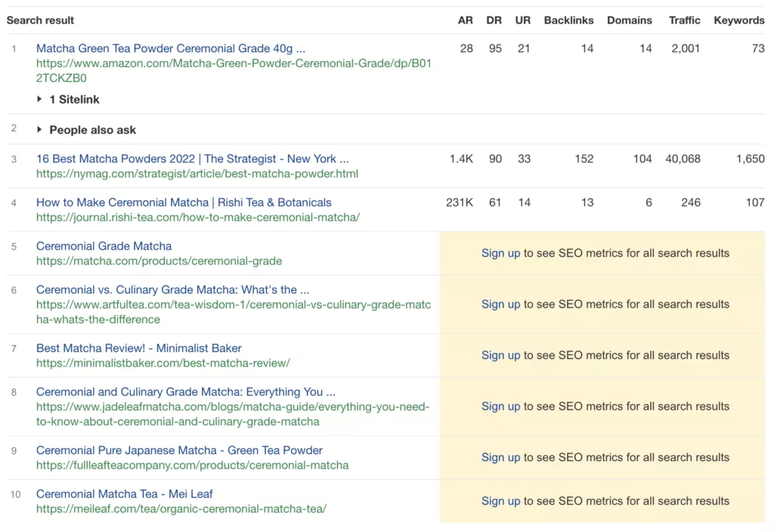Sort results by the Backlinks column
774x532 pixels.
pos(569,20)
